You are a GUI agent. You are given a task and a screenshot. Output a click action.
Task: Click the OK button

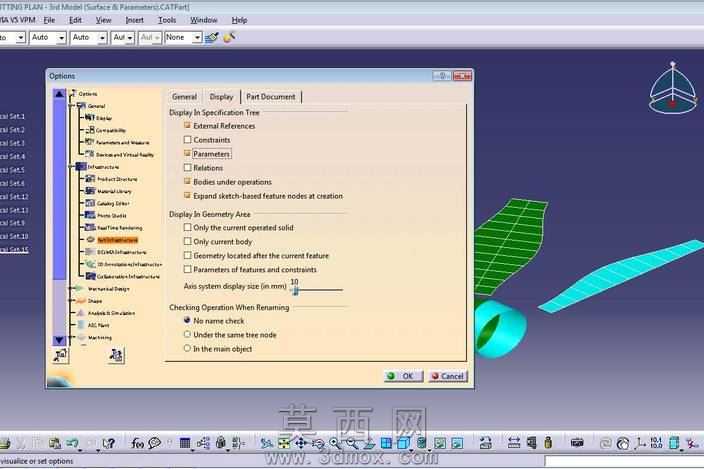click(x=403, y=376)
